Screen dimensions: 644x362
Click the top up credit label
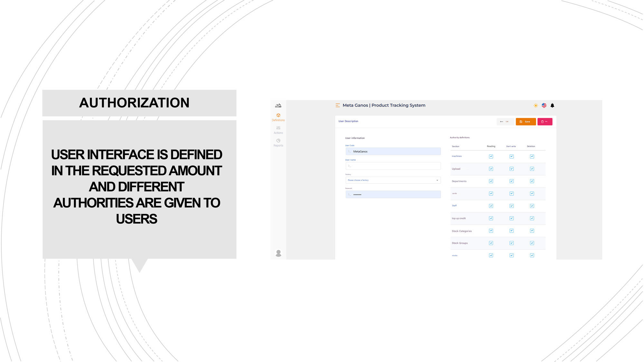coord(459,218)
